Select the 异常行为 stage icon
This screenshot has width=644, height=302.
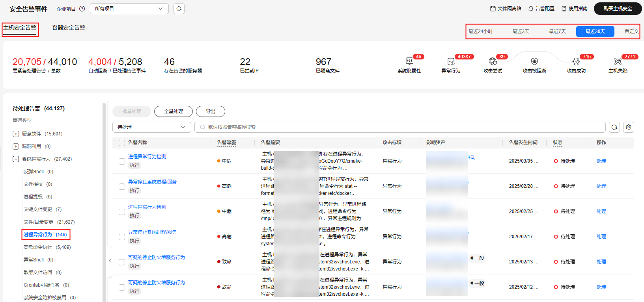point(451,61)
